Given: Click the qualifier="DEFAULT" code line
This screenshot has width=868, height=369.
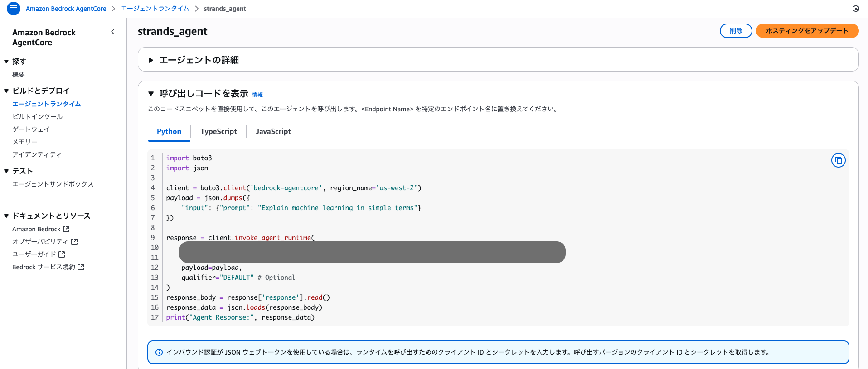Looking at the screenshot, I should click(x=238, y=278).
